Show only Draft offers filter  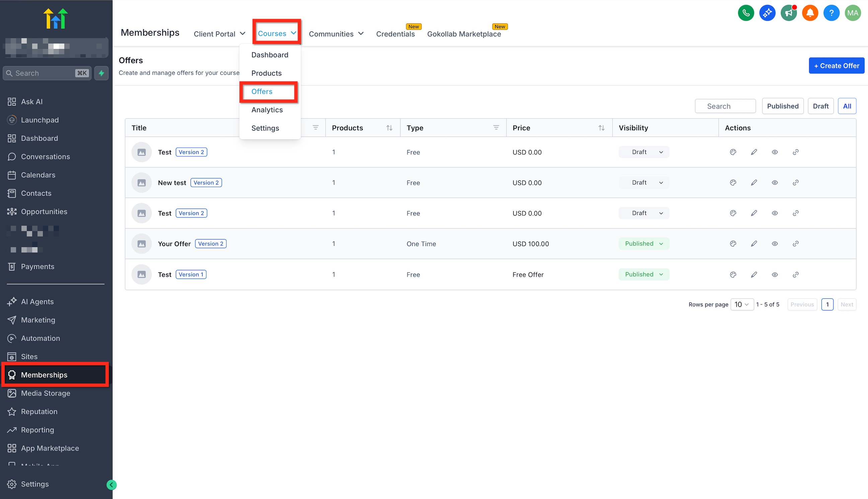(x=820, y=106)
